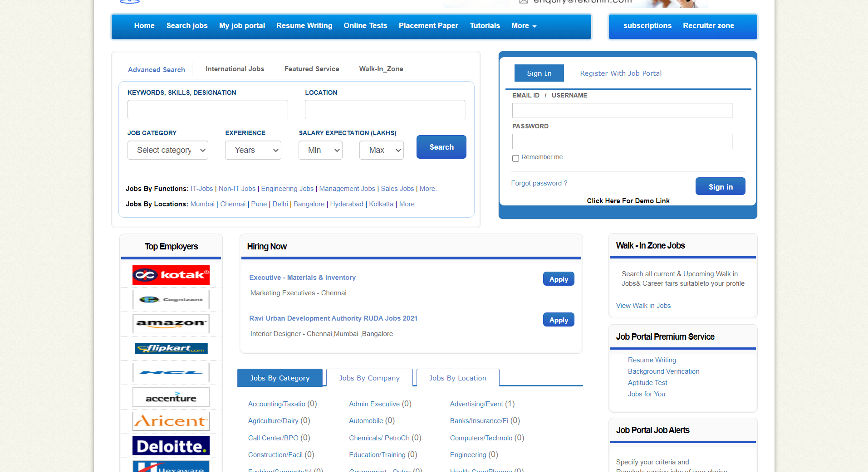Image resolution: width=868 pixels, height=473 pixels.
Task: Select the Accenture logo
Action: tap(171, 397)
